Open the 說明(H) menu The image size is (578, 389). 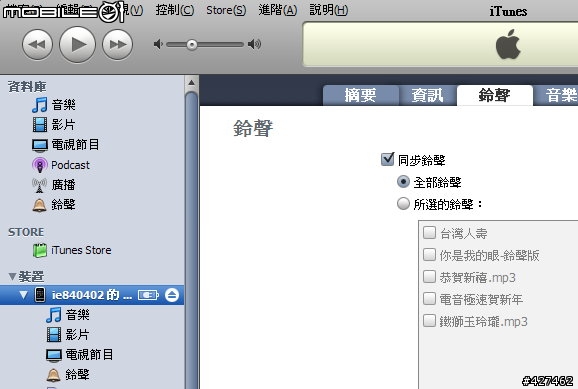[x=328, y=10]
